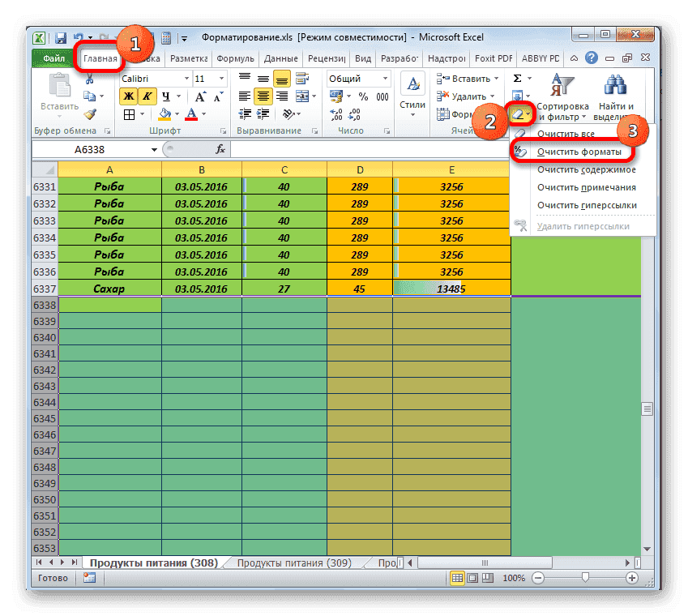
Task: Toggle bold formatting on selected cells
Action: pyautogui.click(x=127, y=94)
